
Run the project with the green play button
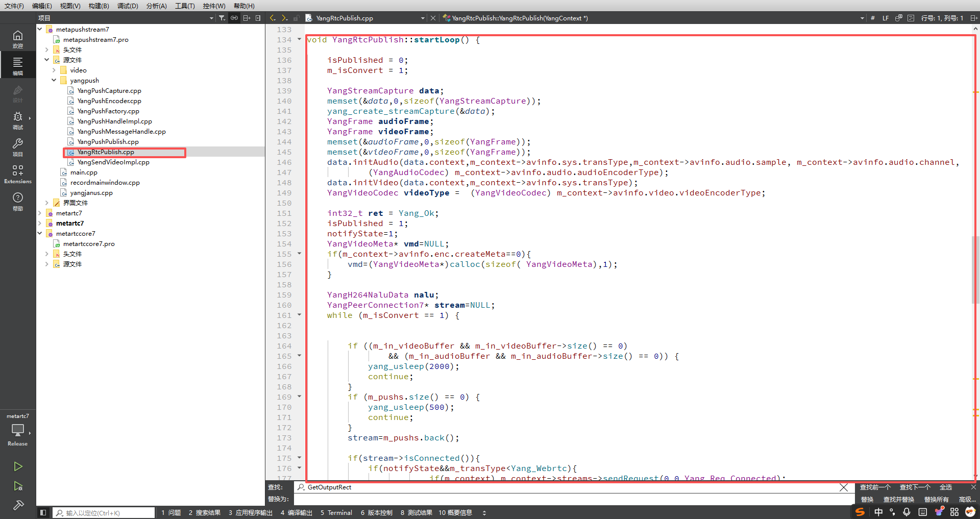coord(18,466)
